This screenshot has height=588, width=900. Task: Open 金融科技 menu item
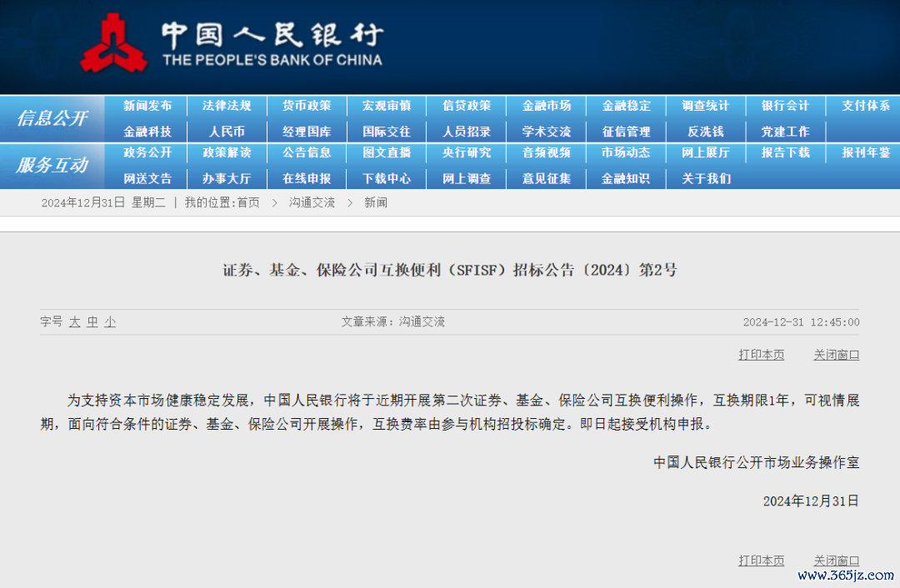pos(147,132)
